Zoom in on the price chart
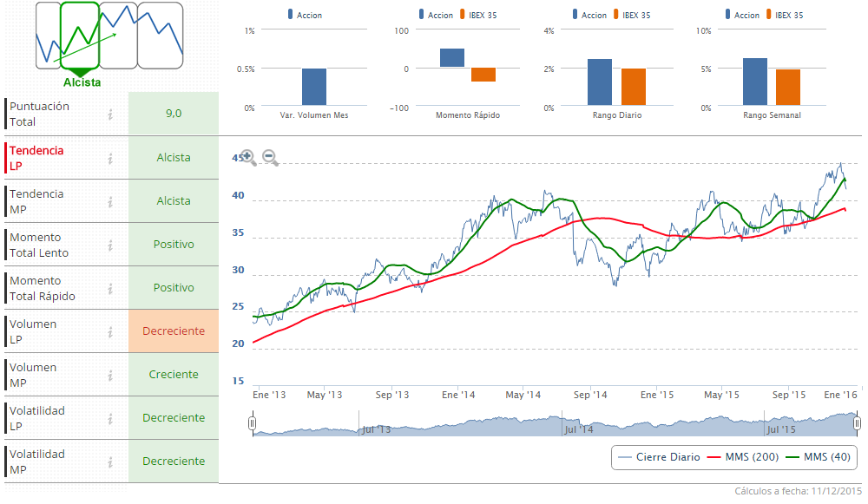 (x=247, y=157)
